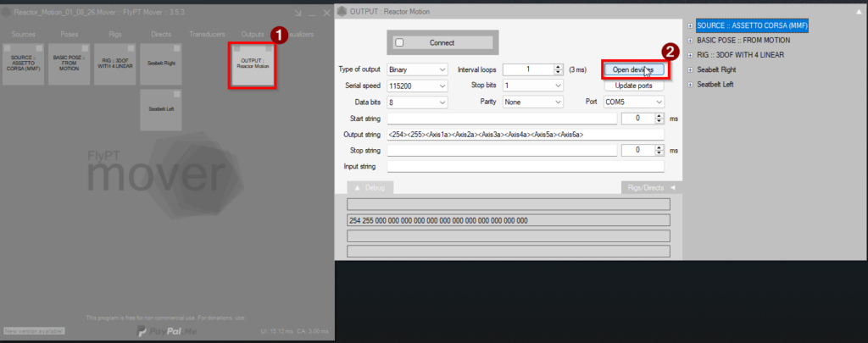Expand BASIC POSE :: FROM MOTION tree node
Screen dimensions: 868x343
(x=690, y=41)
